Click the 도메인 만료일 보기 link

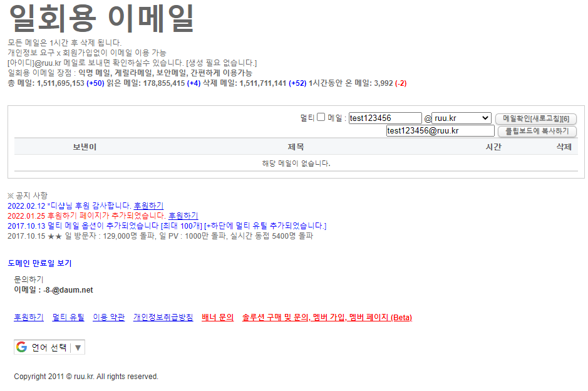[x=40, y=263]
